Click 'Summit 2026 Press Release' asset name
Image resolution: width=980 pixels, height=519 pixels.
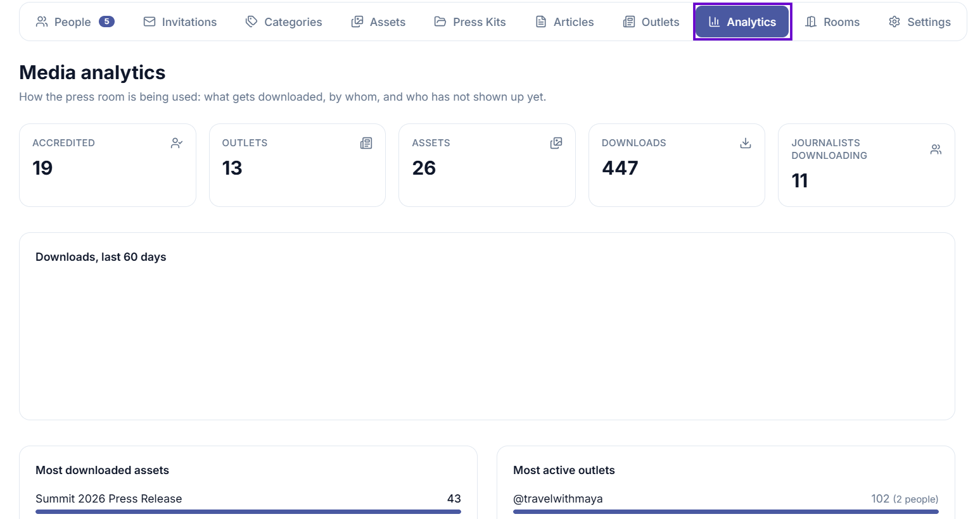pyautogui.click(x=109, y=499)
